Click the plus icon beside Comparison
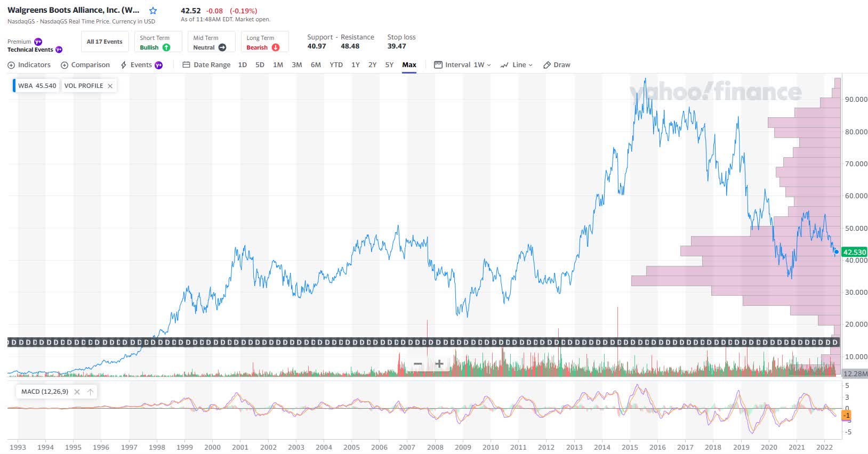 pyautogui.click(x=65, y=65)
